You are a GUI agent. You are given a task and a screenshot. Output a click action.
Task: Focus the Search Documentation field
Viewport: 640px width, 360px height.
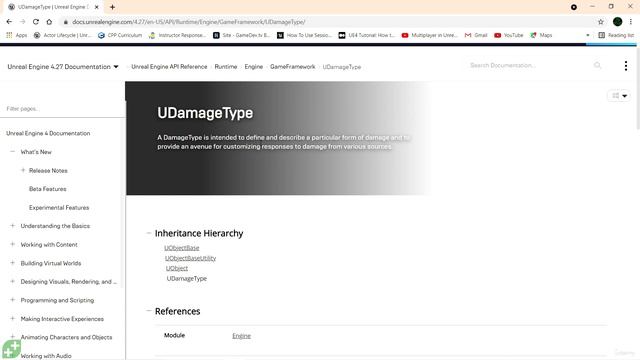coord(530,65)
